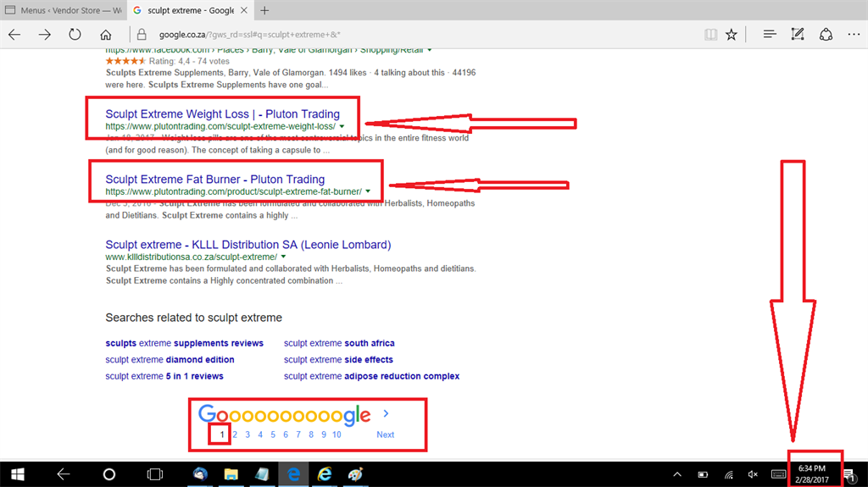Screen dimensions: 868x487
Task: Open Sculpt Extreme Weight Loss Pluton Trading result
Action: tap(223, 114)
